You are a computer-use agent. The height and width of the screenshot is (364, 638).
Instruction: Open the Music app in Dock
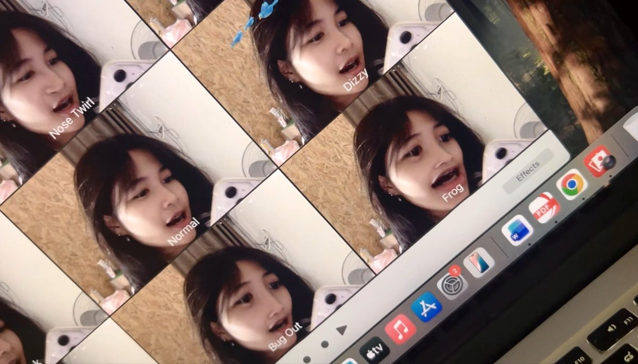(400, 329)
